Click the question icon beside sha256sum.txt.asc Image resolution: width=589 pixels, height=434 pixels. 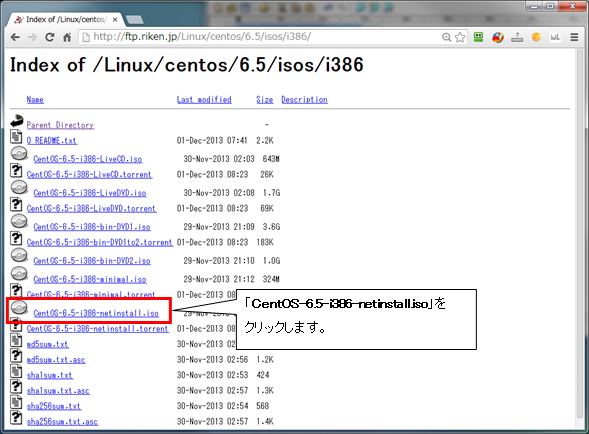[16, 417]
